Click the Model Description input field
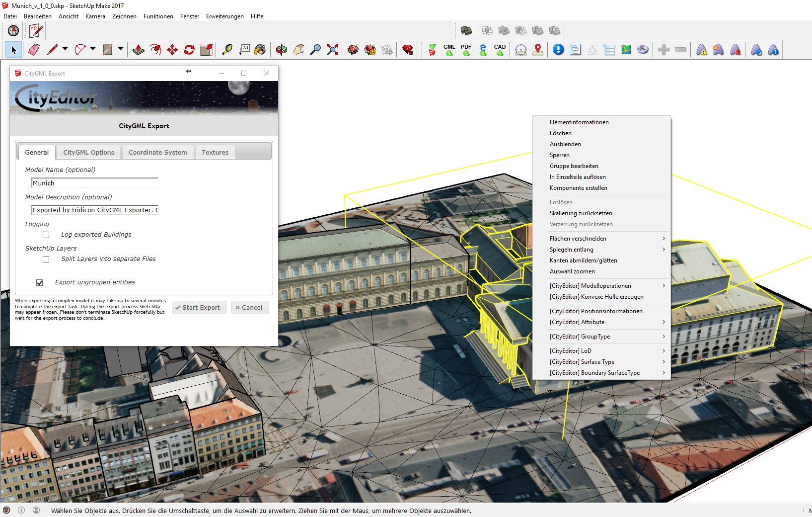Screen dimensions: 812x517 [x=95, y=210]
